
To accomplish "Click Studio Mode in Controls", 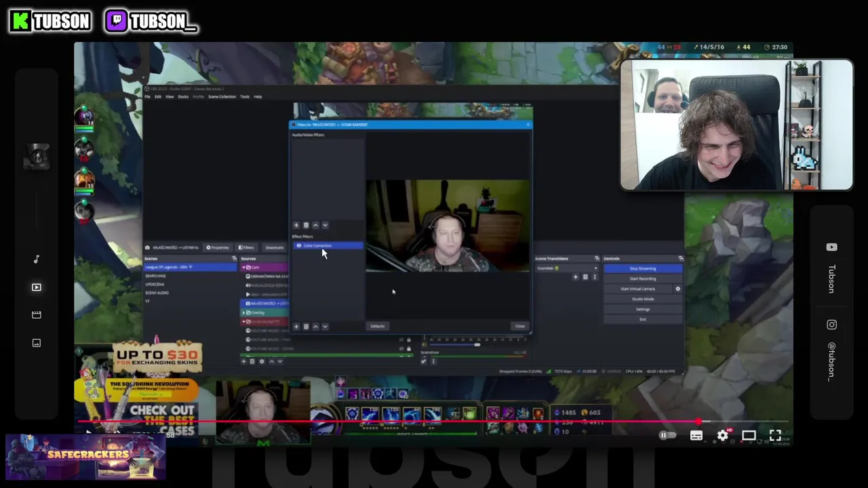I will [x=643, y=299].
